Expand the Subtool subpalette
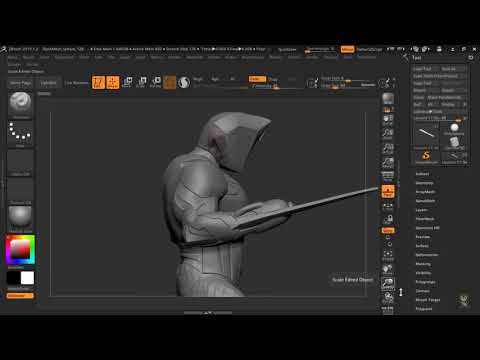This screenshot has height=360, width=480. coord(422,174)
